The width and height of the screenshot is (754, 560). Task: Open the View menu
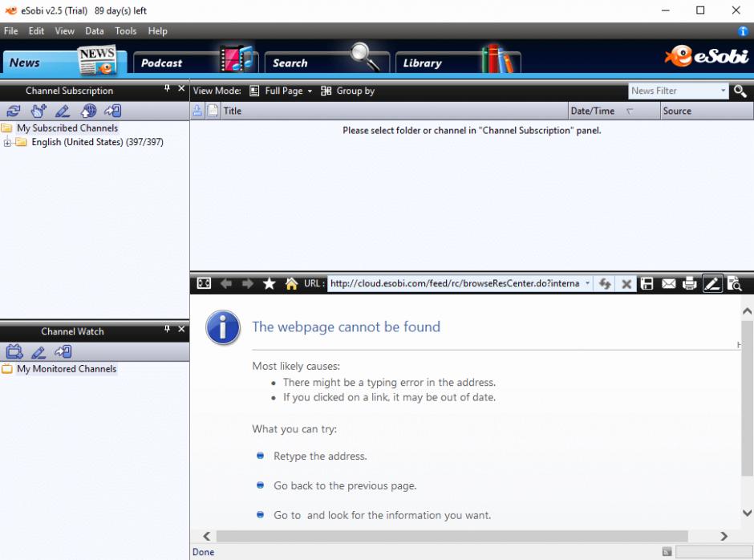coord(64,31)
